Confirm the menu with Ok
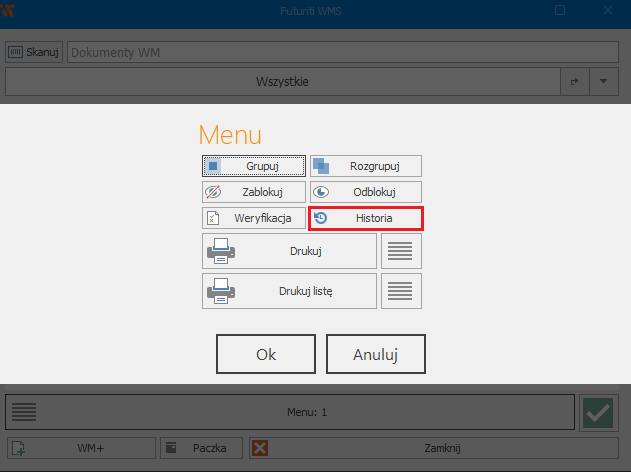 (266, 354)
